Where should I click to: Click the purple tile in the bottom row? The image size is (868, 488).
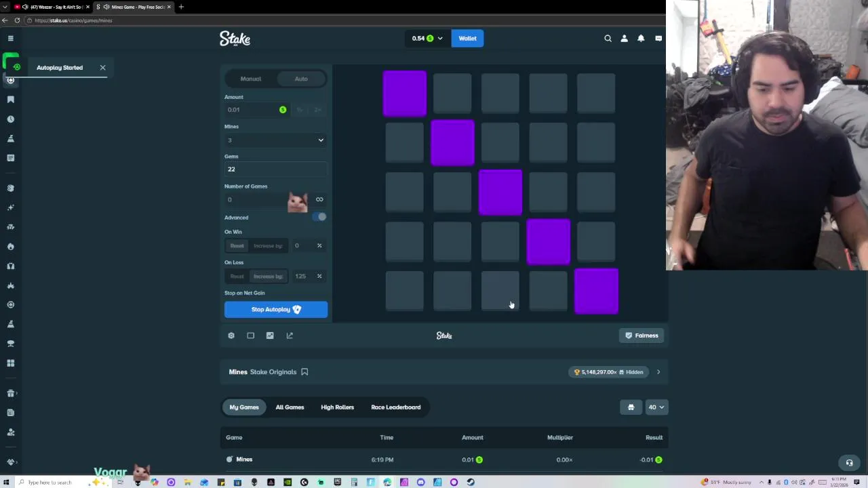click(x=596, y=291)
